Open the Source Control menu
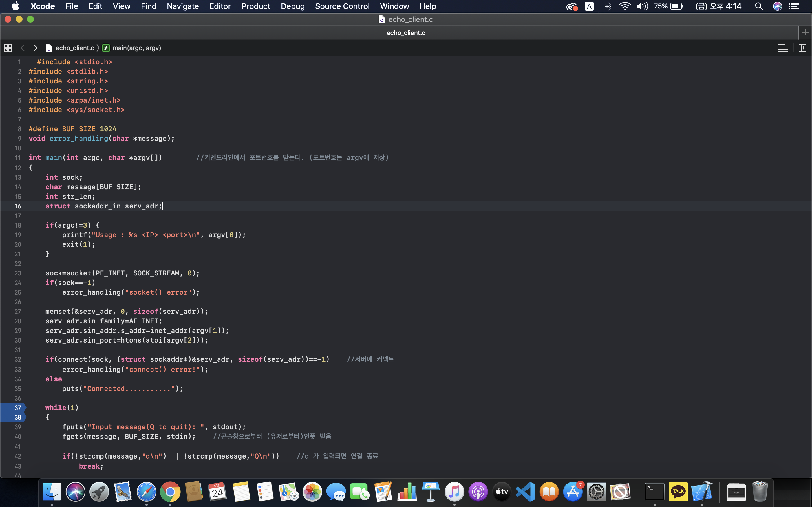Image resolution: width=812 pixels, height=507 pixels. (342, 6)
